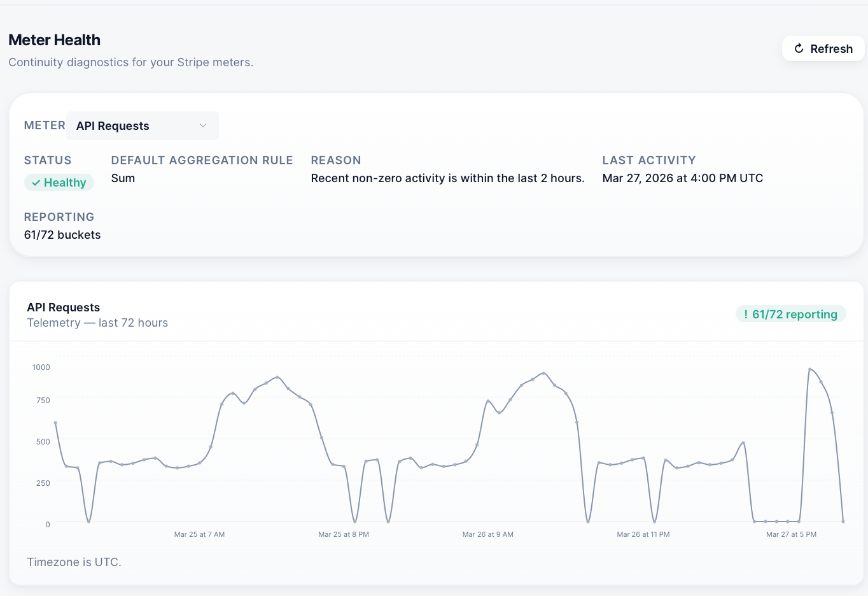The height and width of the screenshot is (596, 868).
Task: Click the Meter Health heading
Action: point(54,39)
